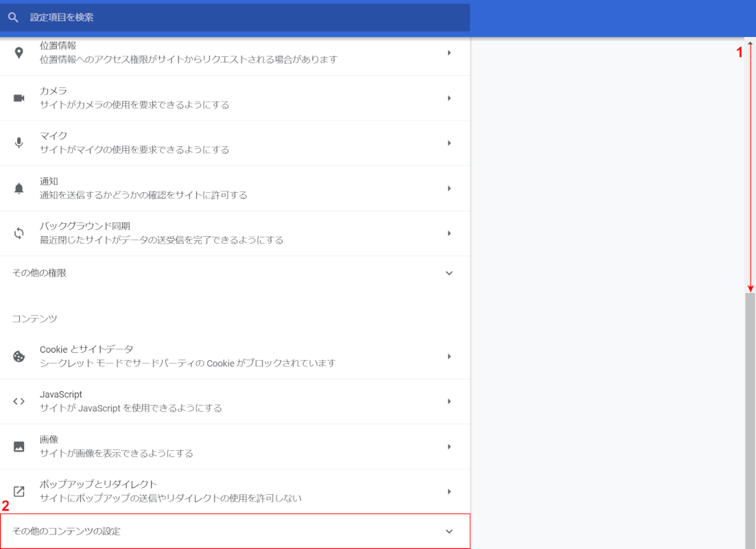Viewport: 756px width, 549px height.
Task: Click サイトにポップアップの送信やリダイレクト description
Action: pyautogui.click(x=171, y=498)
